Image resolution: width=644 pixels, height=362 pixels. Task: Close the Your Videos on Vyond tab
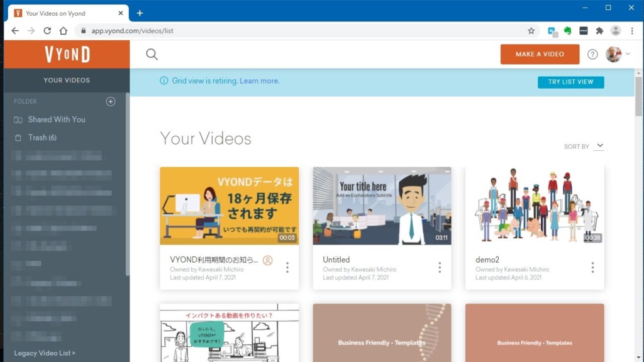coord(120,13)
